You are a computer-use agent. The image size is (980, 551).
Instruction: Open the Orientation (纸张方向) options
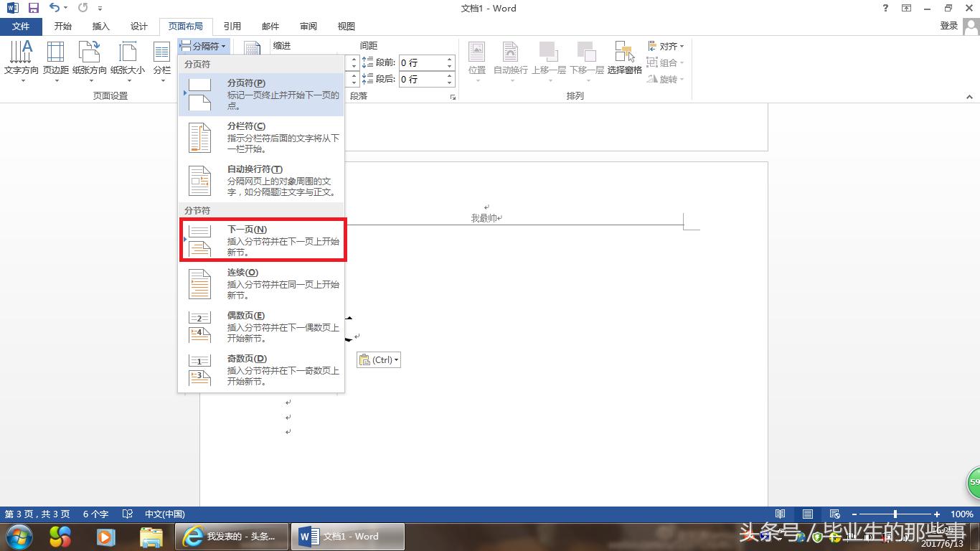coord(89,62)
